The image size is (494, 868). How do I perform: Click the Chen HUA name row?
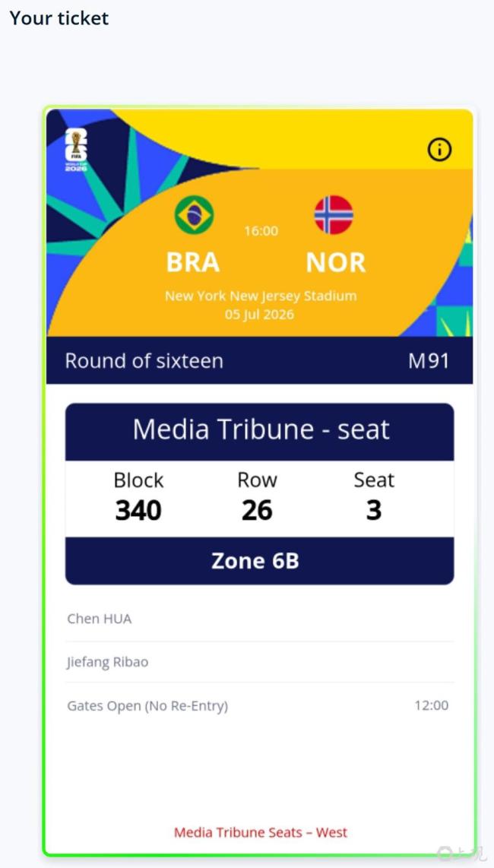[x=260, y=619]
